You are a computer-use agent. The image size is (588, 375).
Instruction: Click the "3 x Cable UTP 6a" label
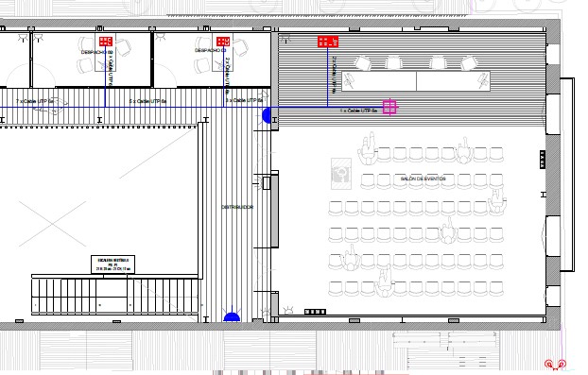(x=244, y=100)
